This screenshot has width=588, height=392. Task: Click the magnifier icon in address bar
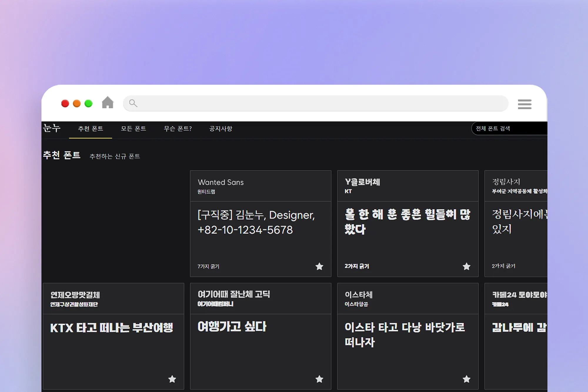(133, 103)
